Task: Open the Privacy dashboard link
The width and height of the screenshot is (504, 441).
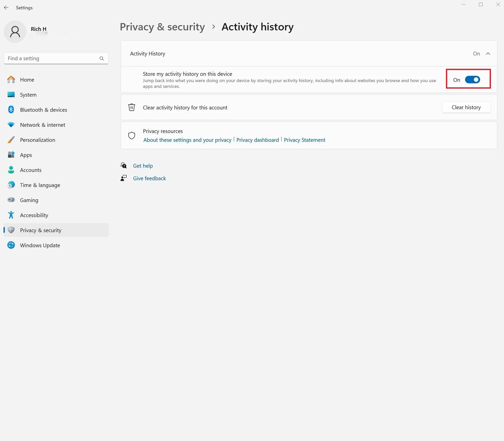Action: [258, 140]
